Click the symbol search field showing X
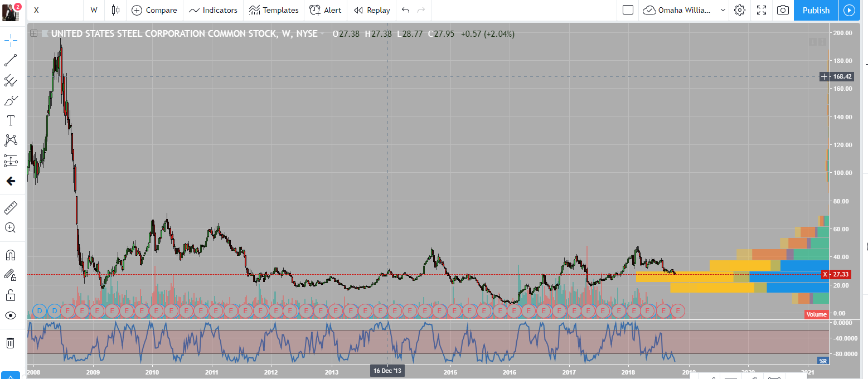Screen dimensions: 868x379 56,10
